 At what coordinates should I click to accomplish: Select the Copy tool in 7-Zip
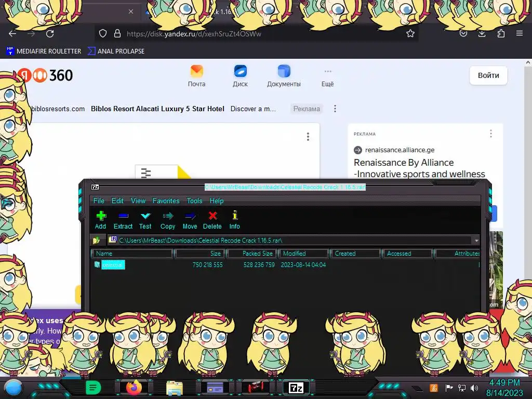coord(168,220)
